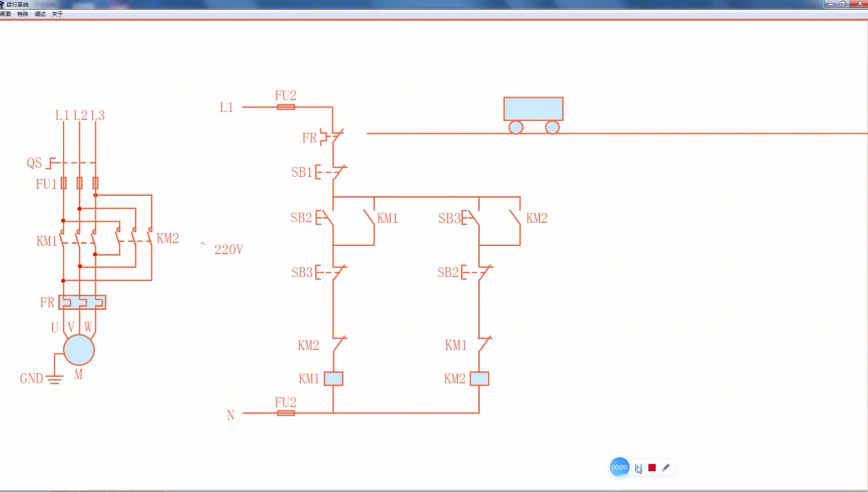Screen dimensions: 868x492
Task: Click the L1 label on the control circuit
Action: pos(226,108)
